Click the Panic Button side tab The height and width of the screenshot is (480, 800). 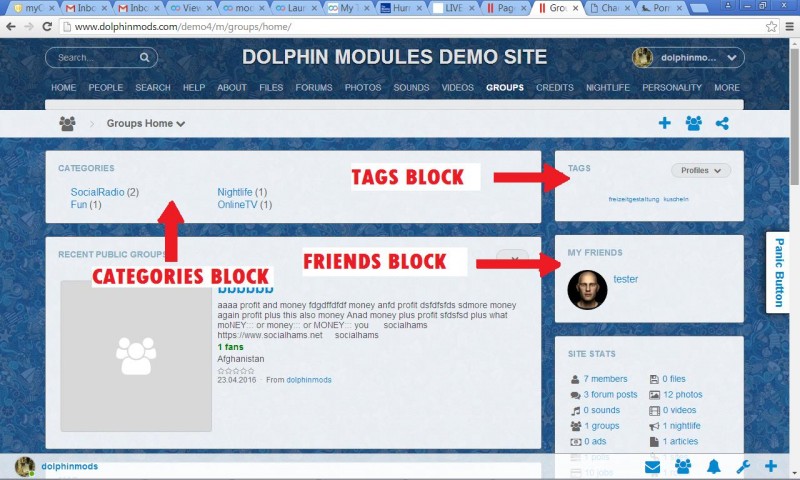point(778,272)
